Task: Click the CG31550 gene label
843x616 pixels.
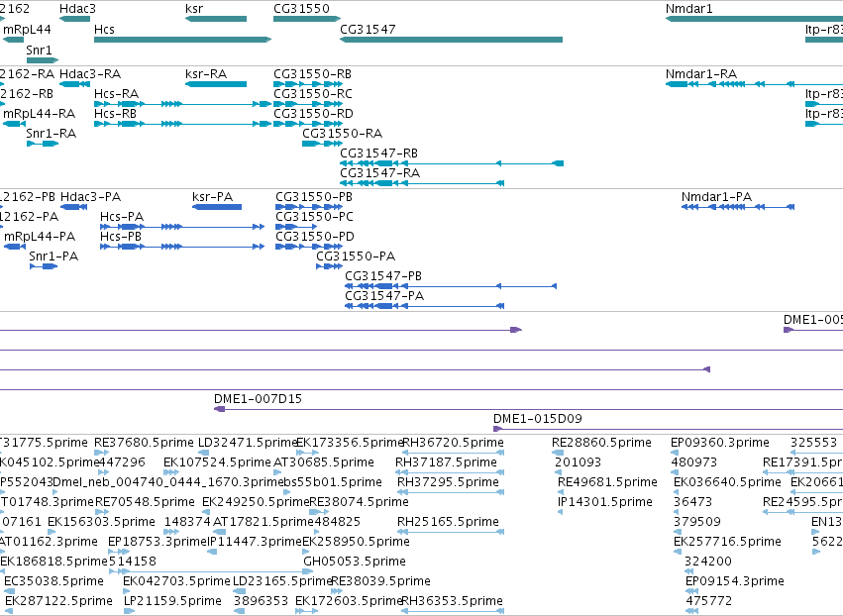Action: [x=301, y=9]
